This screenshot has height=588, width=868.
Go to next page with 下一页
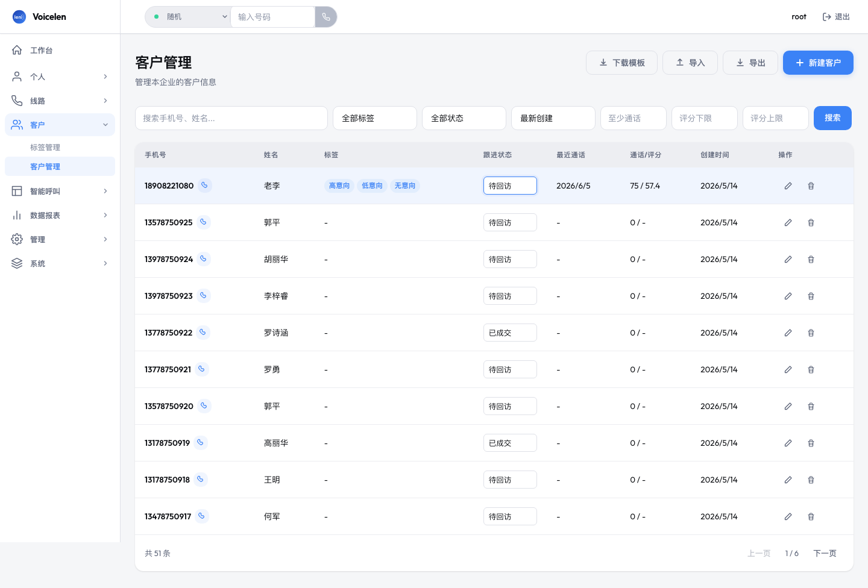click(x=825, y=553)
